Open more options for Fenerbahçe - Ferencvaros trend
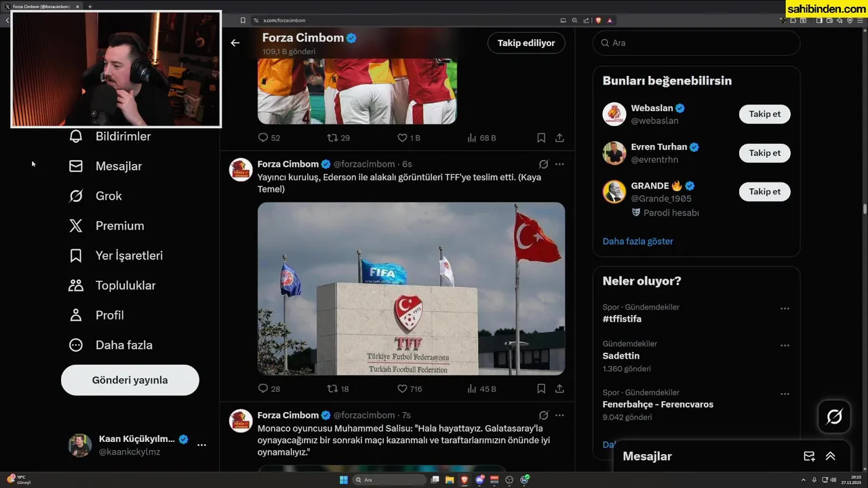This screenshot has height=488, width=868. point(785,394)
